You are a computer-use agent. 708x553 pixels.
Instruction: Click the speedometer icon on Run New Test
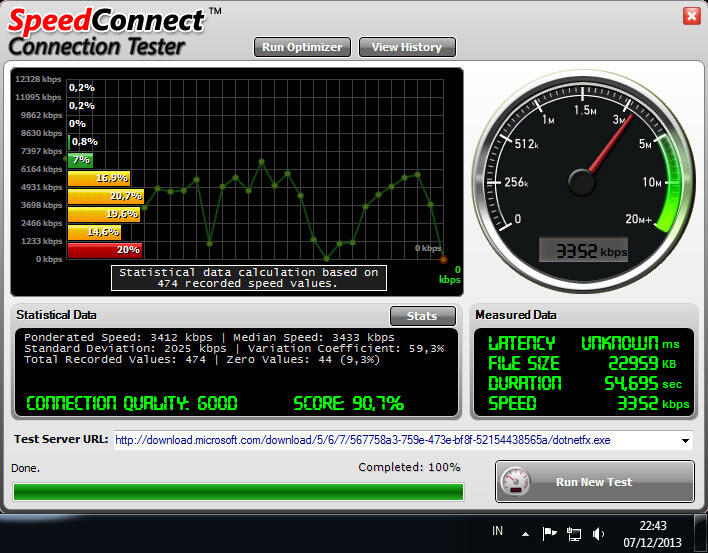516,482
